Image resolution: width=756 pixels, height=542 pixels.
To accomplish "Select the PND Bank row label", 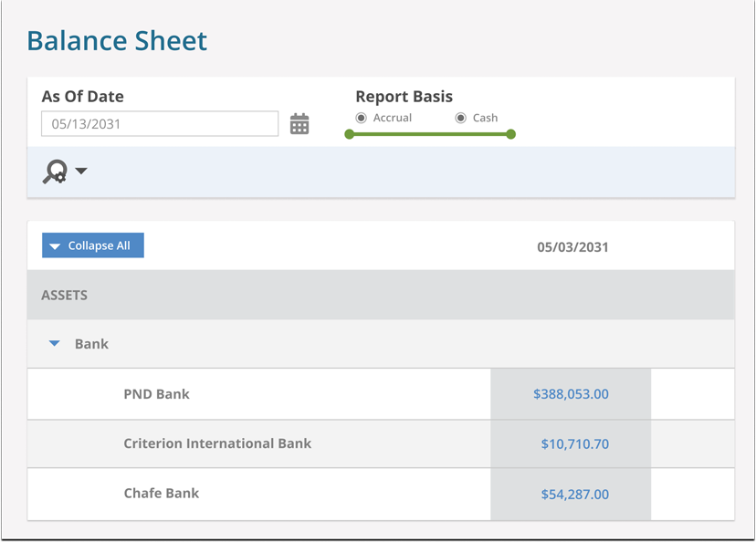I will [x=157, y=393].
